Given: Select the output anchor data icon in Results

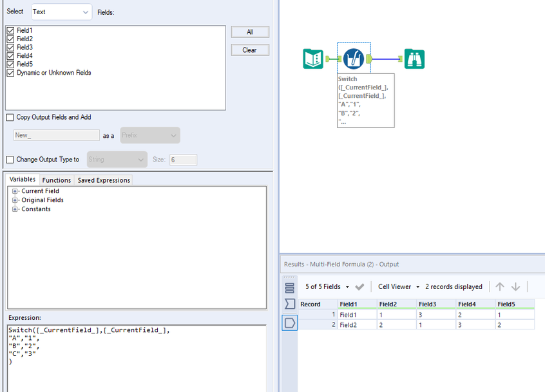Looking at the screenshot, I should tap(289, 323).
